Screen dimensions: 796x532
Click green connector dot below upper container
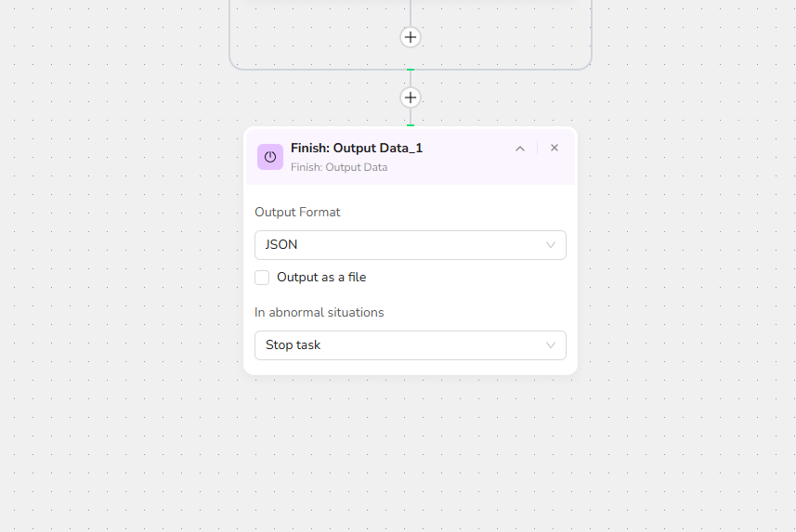pos(411,71)
